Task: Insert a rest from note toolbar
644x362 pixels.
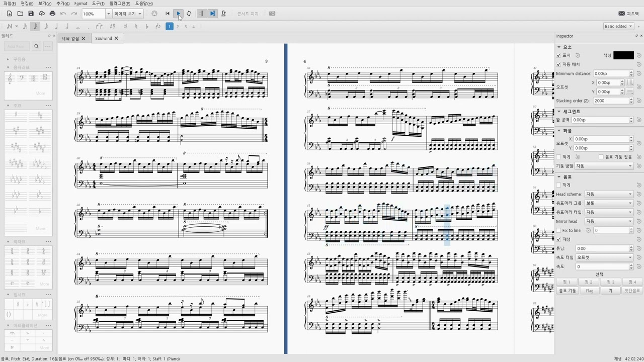Action: pyautogui.click(x=112, y=26)
